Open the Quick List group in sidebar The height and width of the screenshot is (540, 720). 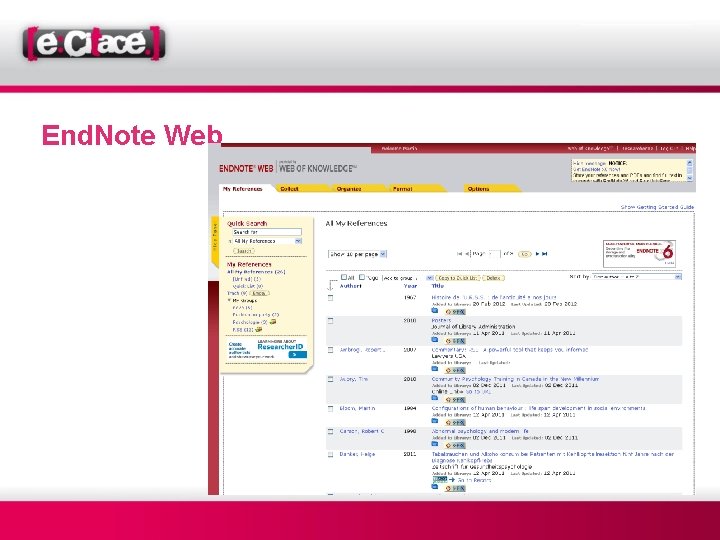248,286
